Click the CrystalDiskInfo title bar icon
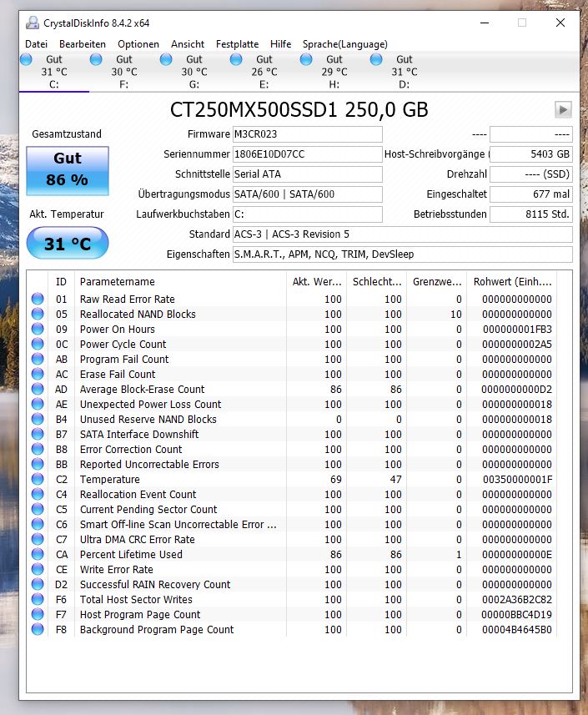 33,23
